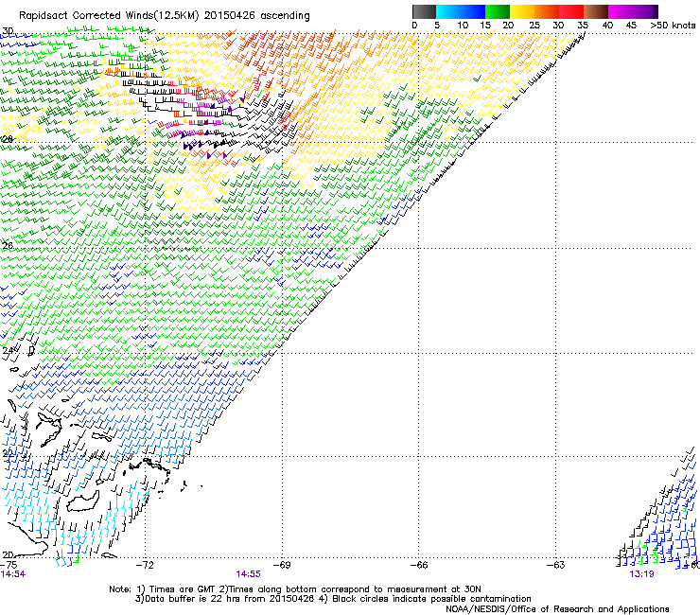Click the latitude label '24'
The height and width of the screenshot is (615, 700).
click(8, 351)
